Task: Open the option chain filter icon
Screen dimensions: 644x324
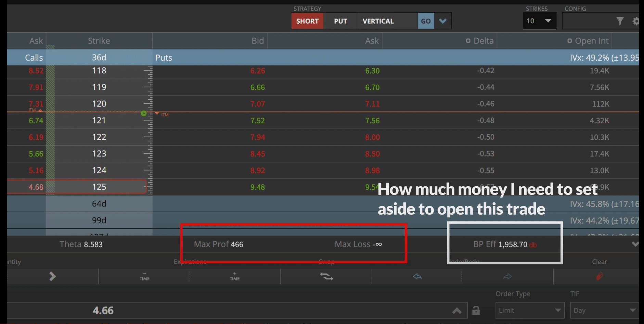Action: [620, 21]
